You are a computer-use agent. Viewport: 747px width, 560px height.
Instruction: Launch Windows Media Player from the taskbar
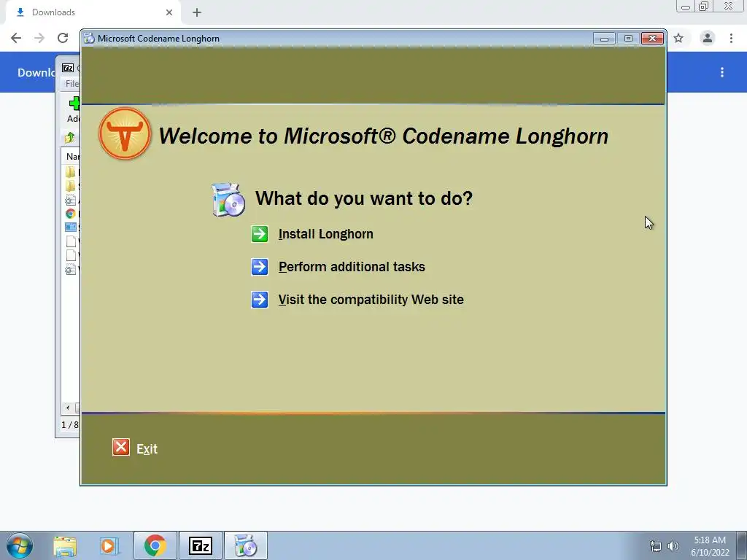pos(109,545)
